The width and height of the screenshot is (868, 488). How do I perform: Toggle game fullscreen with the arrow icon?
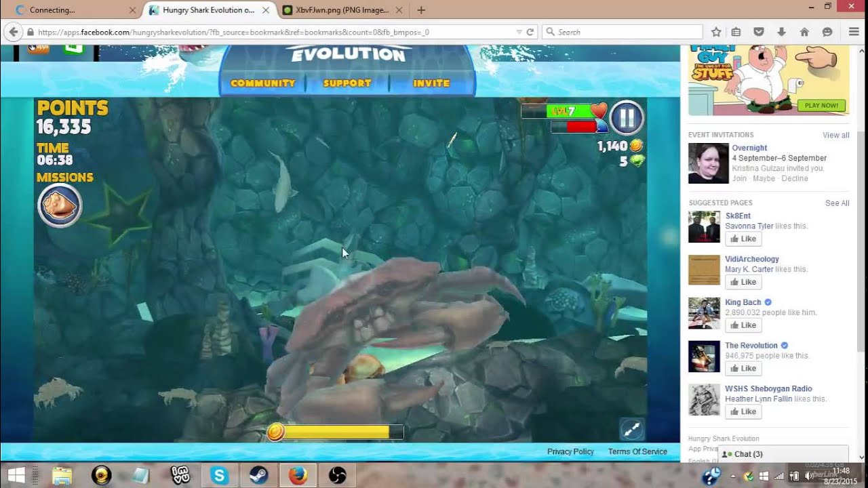[631, 429]
